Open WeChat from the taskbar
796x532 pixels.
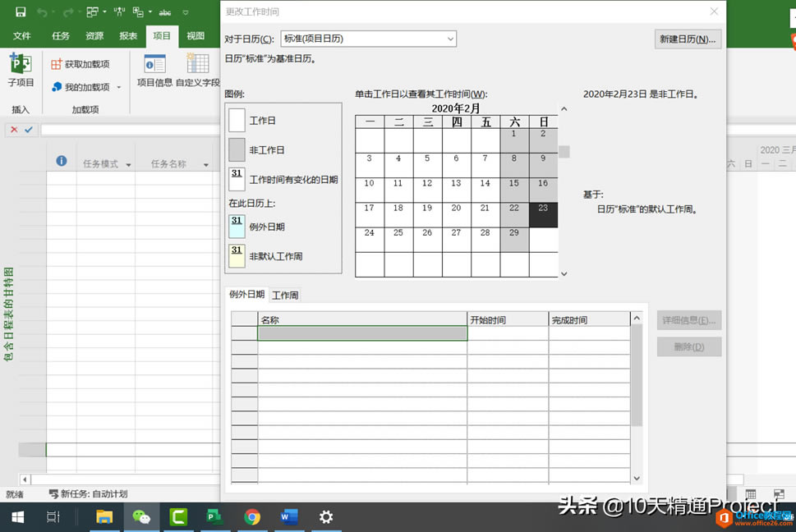point(141,516)
